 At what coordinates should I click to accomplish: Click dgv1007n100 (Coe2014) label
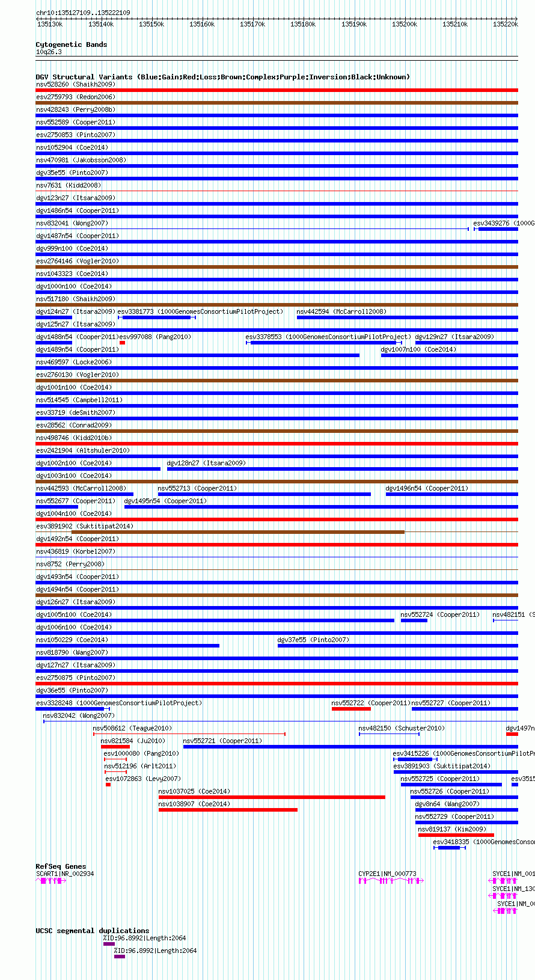418,349
